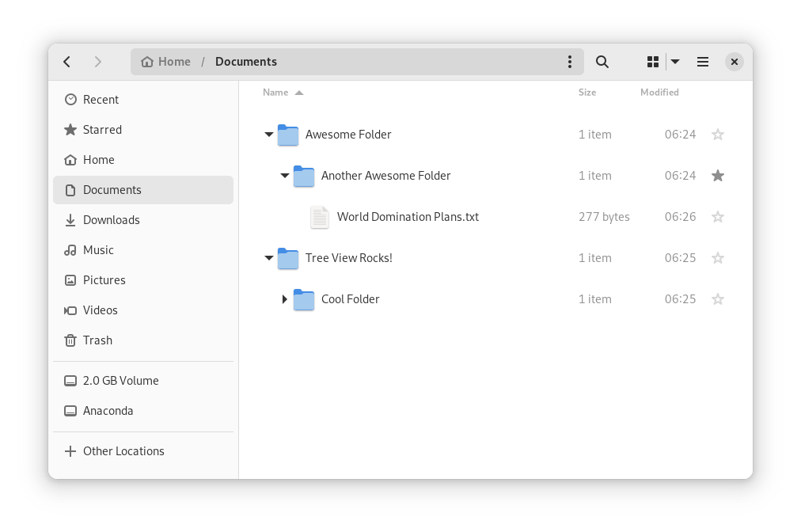Image resolution: width=801 pixels, height=532 pixels.
Task: Open path bar three-dot menu
Action: click(x=570, y=62)
